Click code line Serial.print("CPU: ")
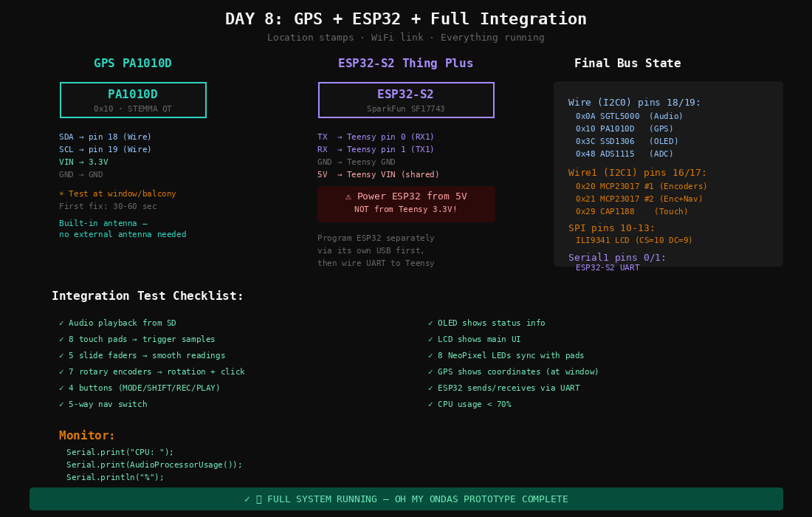The image size is (812, 517). (x=120, y=452)
